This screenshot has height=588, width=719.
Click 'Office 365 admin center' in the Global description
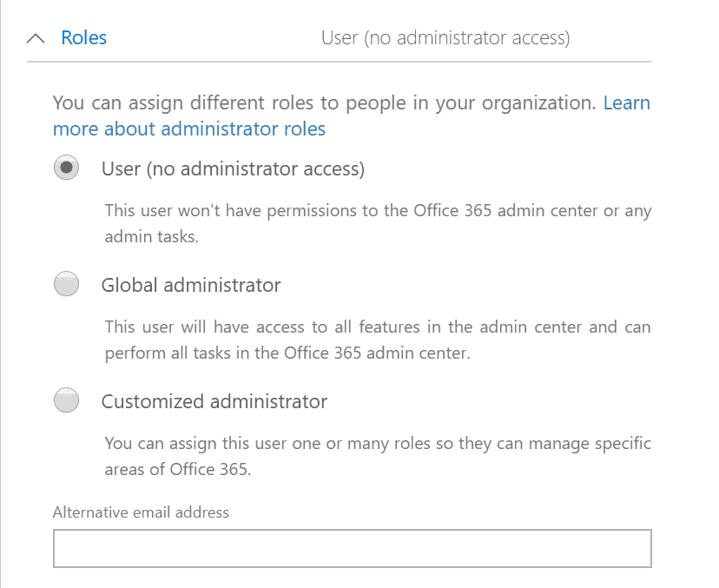[x=377, y=353]
